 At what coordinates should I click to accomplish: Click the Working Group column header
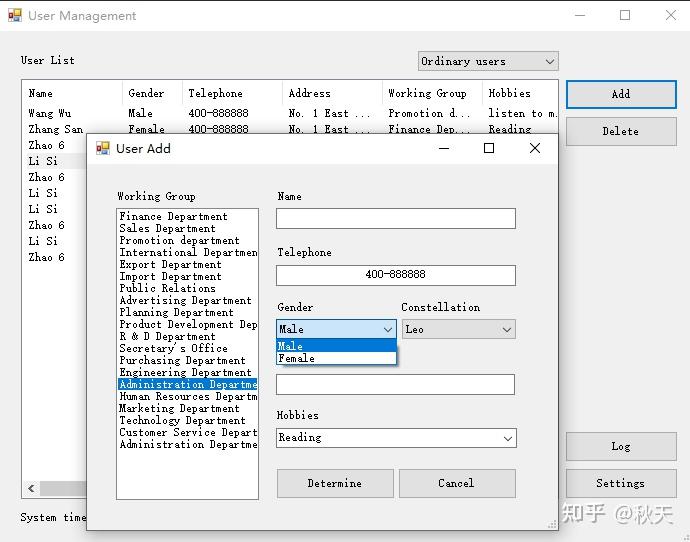(432, 93)
